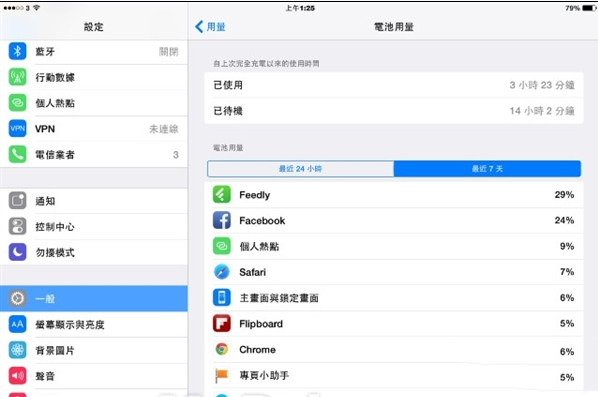Tap the 主畫面與鎖定畫面 icon
This screenshot has height=397, width=598.
222,297
